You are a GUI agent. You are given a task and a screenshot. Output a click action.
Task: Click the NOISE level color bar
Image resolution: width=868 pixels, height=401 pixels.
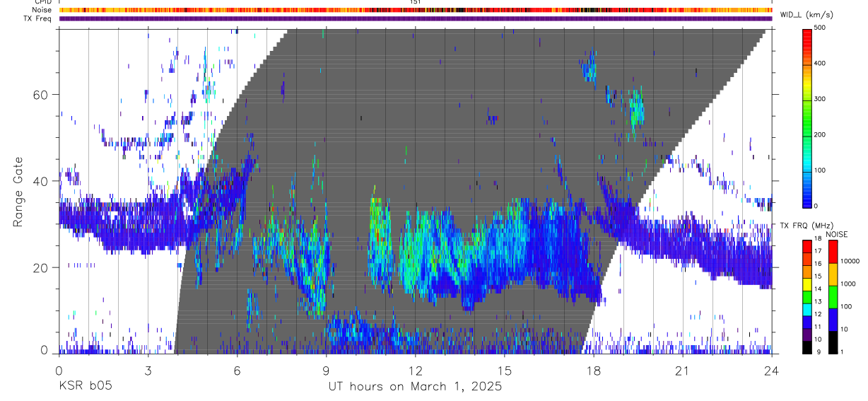[x=833, y=296]
